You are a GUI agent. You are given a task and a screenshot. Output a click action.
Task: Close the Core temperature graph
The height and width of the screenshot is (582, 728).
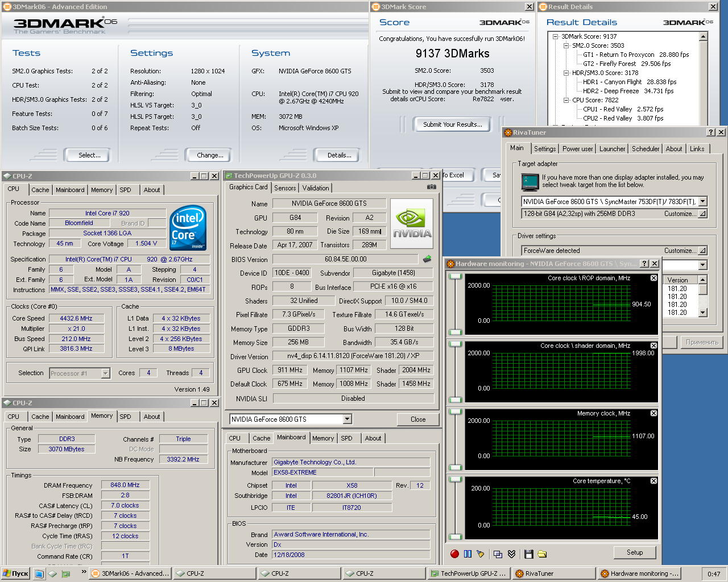653,481
